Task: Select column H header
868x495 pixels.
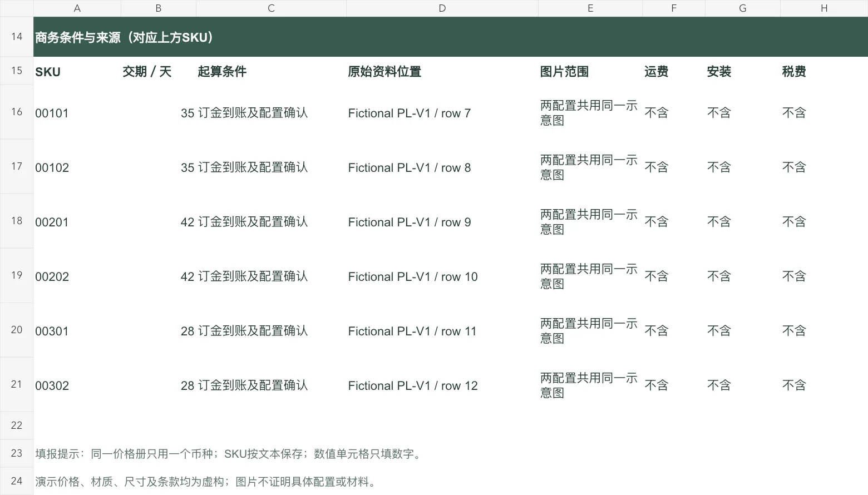Action: coord(824,8)
